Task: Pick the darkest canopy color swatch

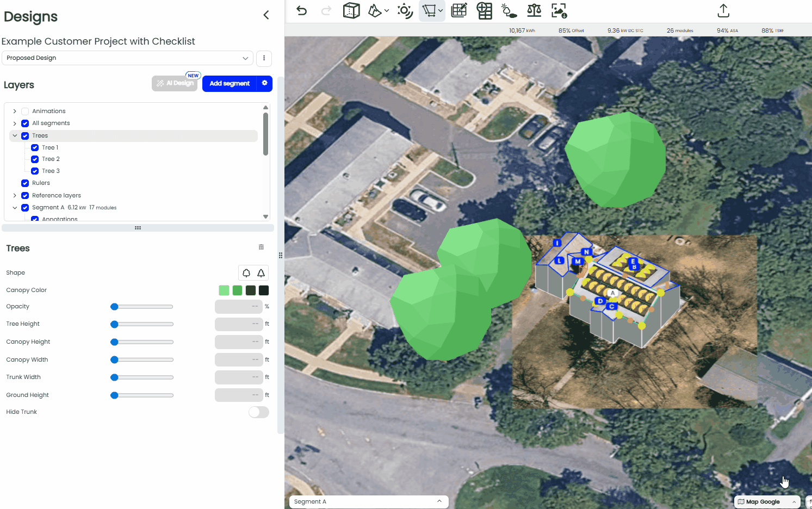Action: (x=264, y=290)
